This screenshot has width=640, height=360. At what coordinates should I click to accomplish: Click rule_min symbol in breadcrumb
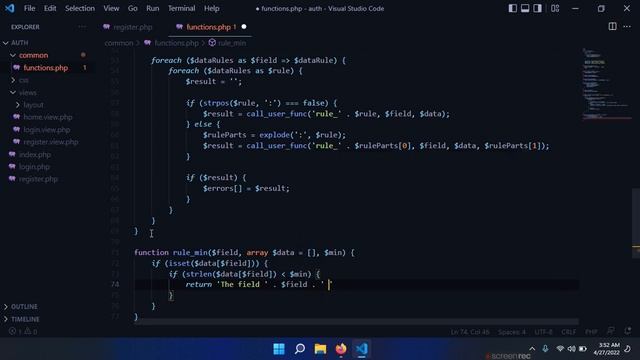[232, 43]
